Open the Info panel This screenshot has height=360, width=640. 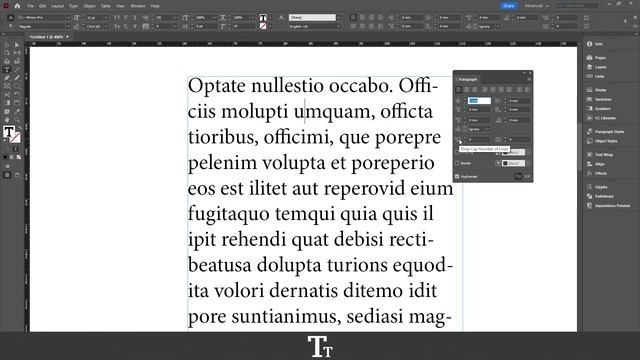point(596,44)
